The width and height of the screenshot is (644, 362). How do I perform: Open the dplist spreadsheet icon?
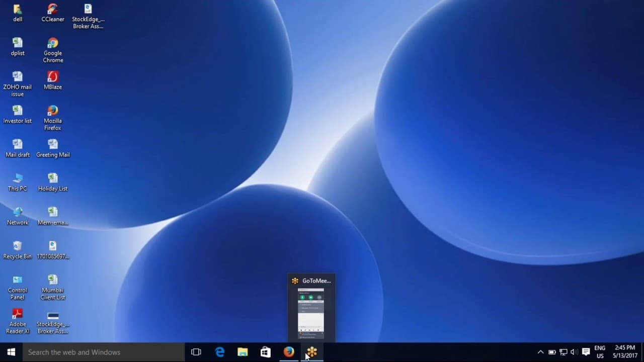[18, 47]
